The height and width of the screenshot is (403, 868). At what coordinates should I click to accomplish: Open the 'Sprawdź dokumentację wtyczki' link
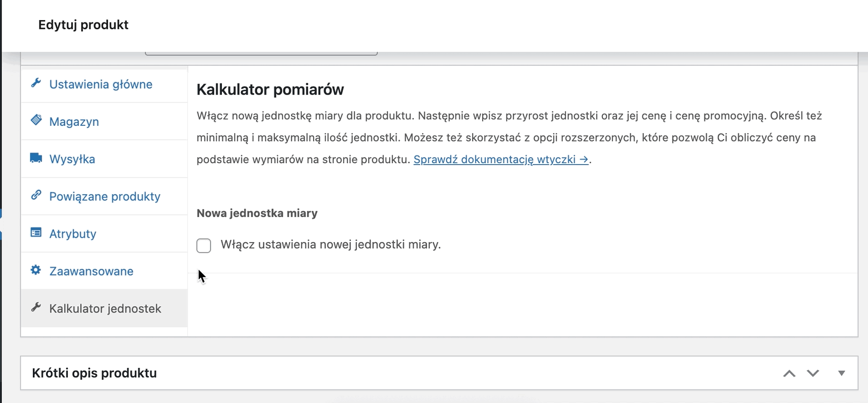[x=501, y=159]
